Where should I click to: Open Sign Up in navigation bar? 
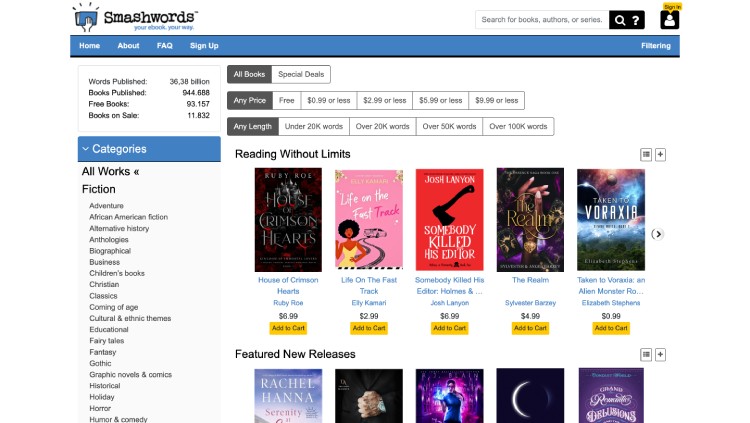coord(204,45)
